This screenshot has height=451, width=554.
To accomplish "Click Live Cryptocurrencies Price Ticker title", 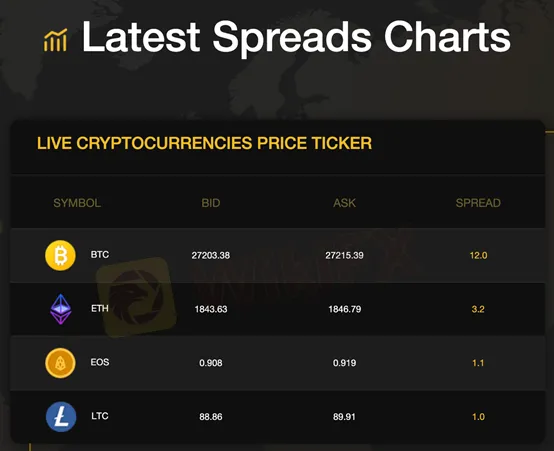I will pos(205,143).
